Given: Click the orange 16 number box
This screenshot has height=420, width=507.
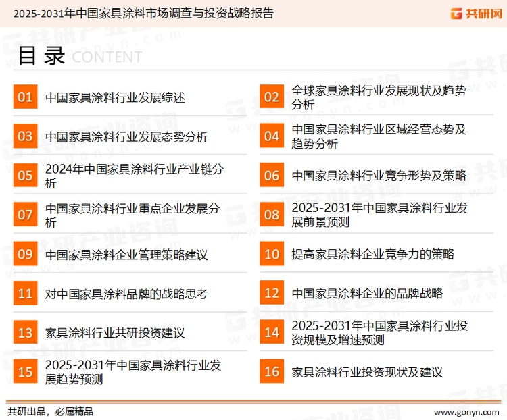Looking at the screenshot, I should point(272,371).
